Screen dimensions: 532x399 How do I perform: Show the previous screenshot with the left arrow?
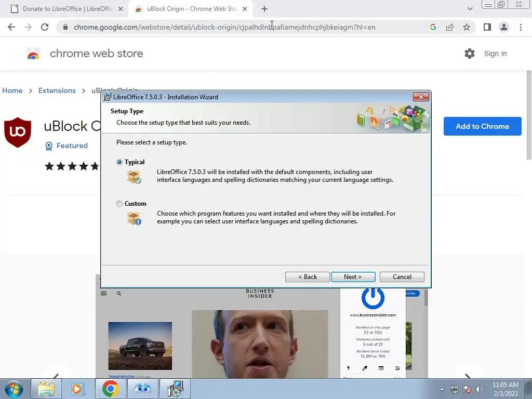point(56,376)
